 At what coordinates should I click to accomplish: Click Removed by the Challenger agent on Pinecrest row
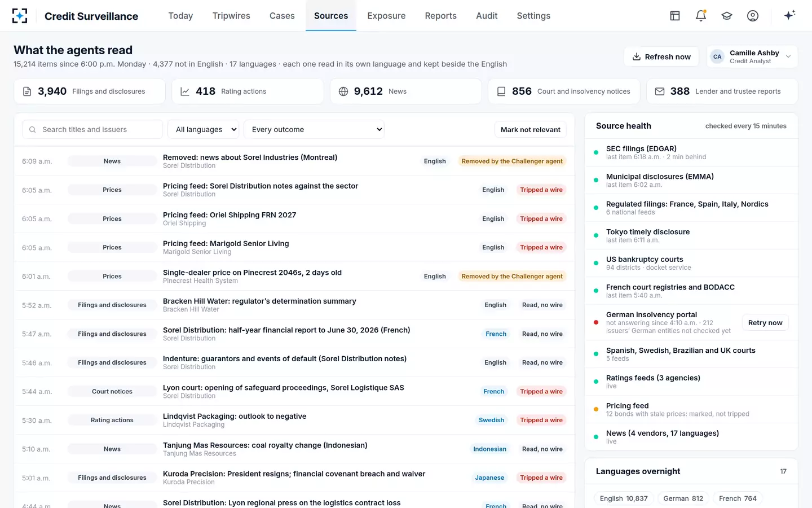(512, 276)
